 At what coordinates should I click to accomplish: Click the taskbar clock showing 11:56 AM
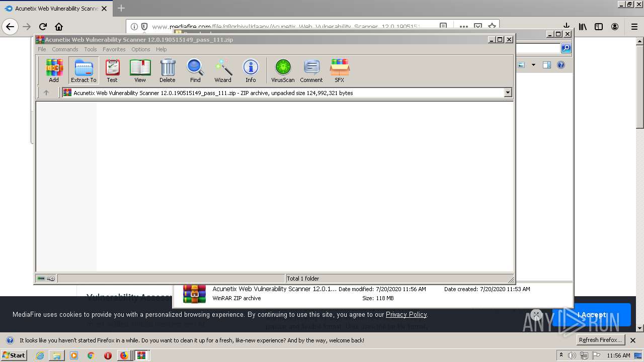[x=618, y=355]
